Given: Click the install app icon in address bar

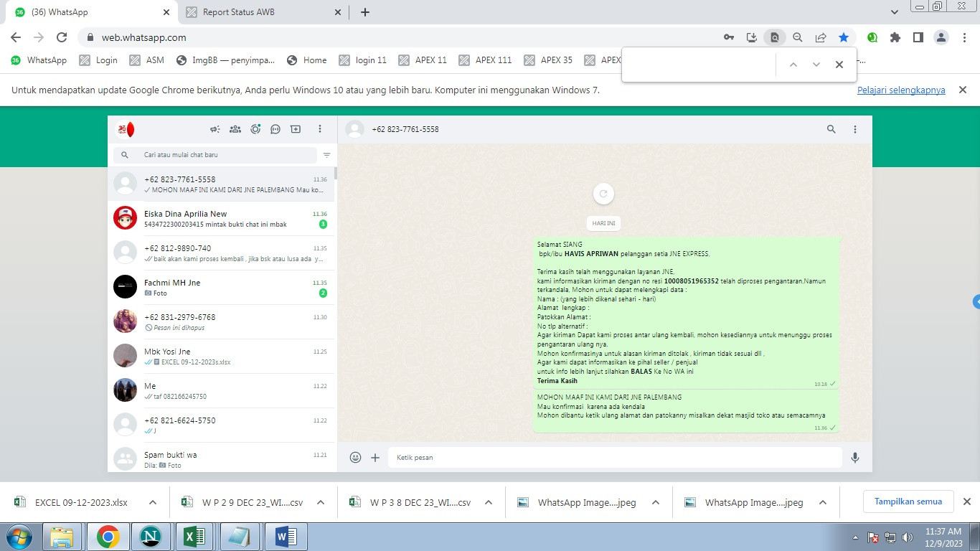Looking at the screenshot, I should coord(751,37).
